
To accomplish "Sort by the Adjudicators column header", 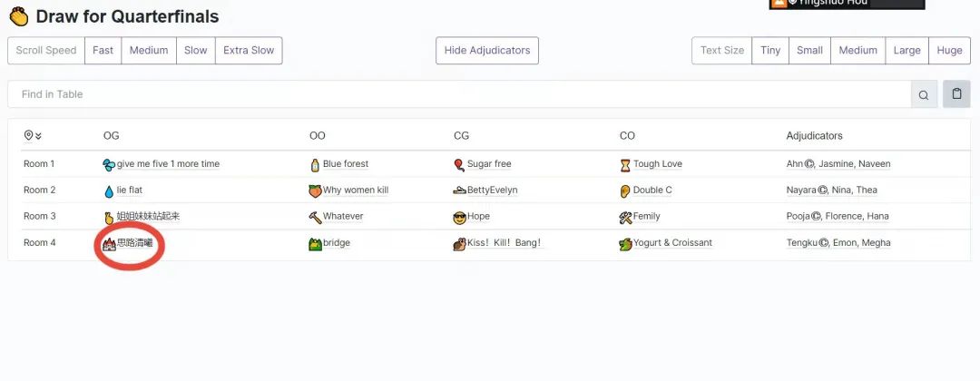I will click(814, 136).
